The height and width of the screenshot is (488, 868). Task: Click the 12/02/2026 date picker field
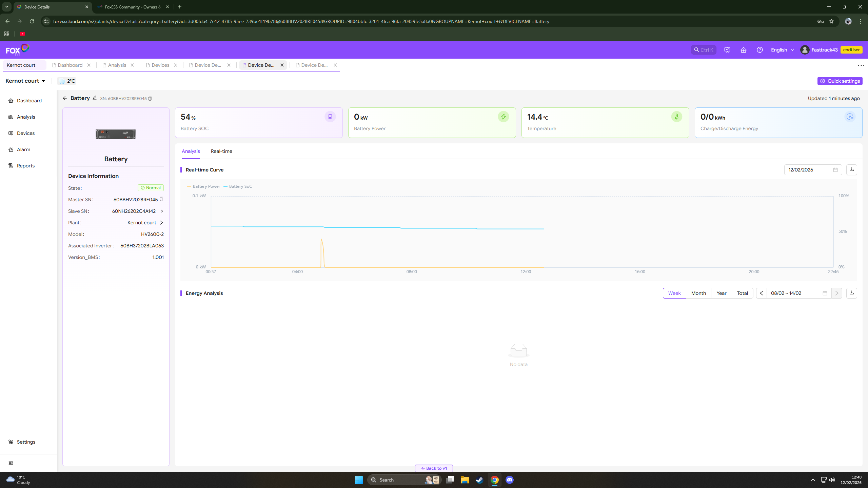[x=809, y=170]
